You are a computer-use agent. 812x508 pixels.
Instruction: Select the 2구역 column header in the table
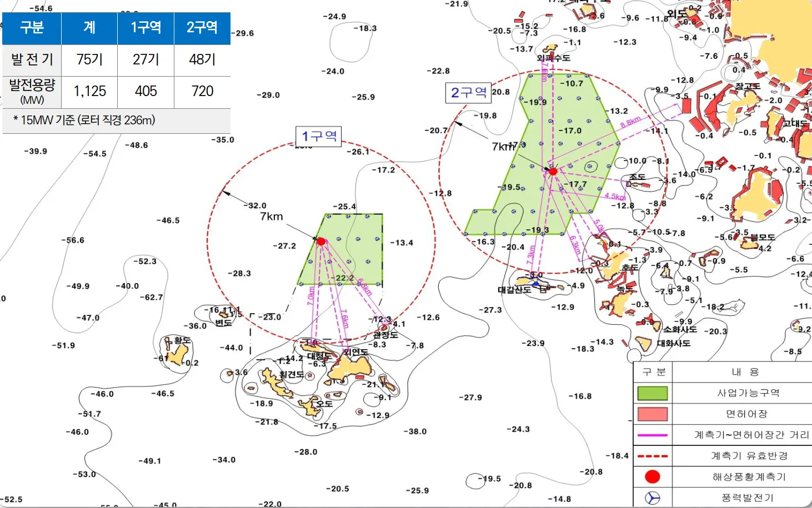click(202, 28)
